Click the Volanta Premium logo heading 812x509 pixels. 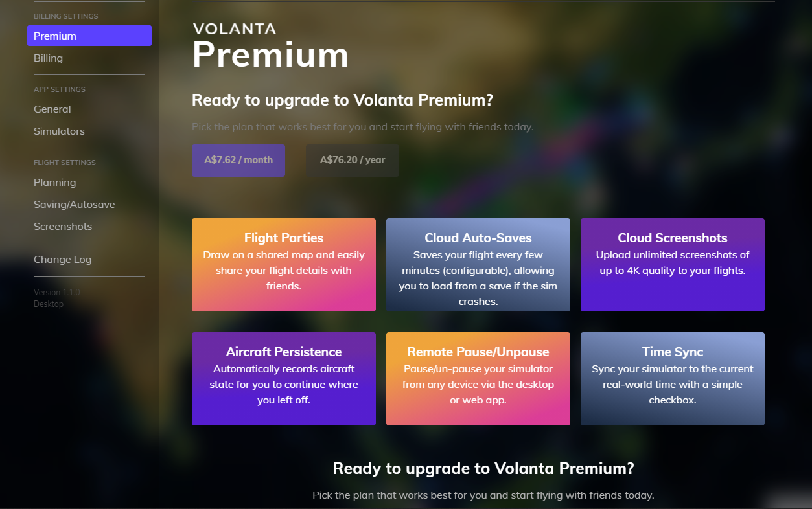coord(270,47)
